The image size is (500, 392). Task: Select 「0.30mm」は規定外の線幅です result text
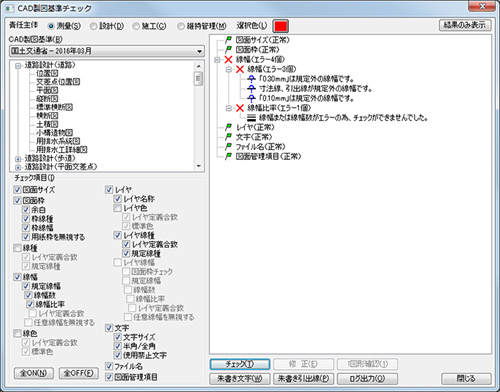[x=306, y=79]
